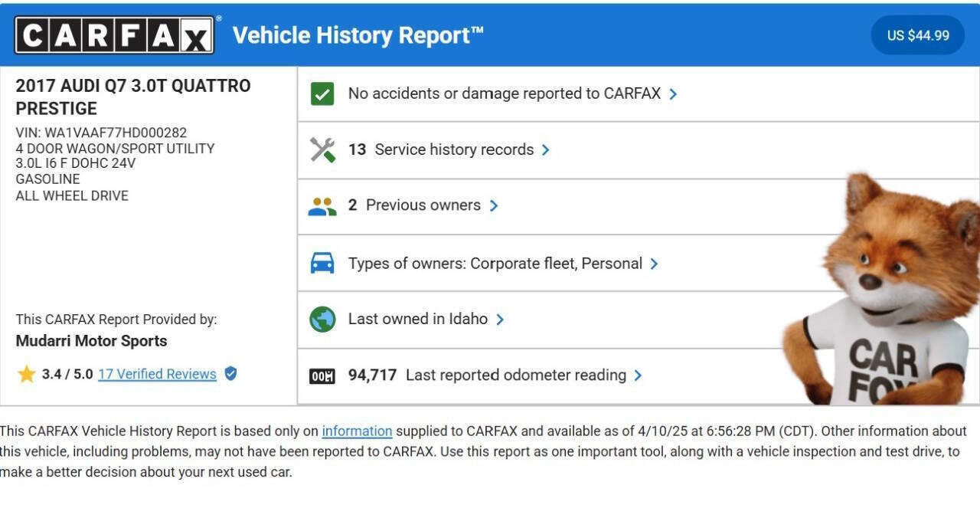Open the information link in disclaimer
The image size is (980, 505).
[357, 431]
